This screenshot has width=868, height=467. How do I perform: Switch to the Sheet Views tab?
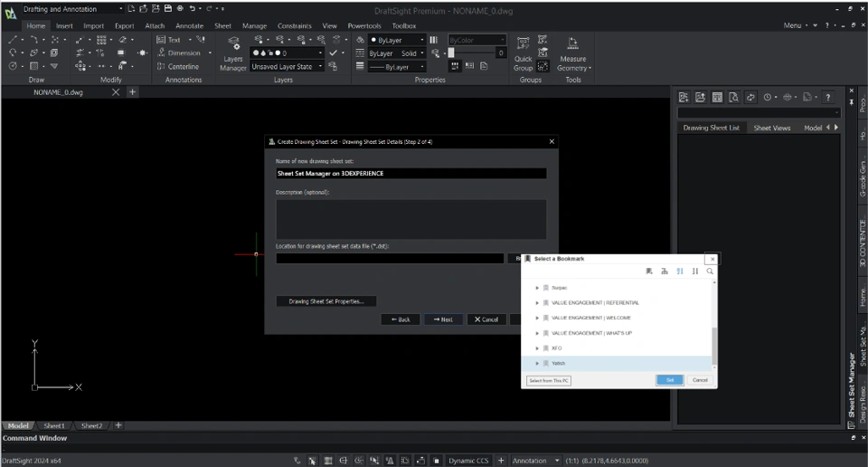pyautogui.click(x=771, y=128)
